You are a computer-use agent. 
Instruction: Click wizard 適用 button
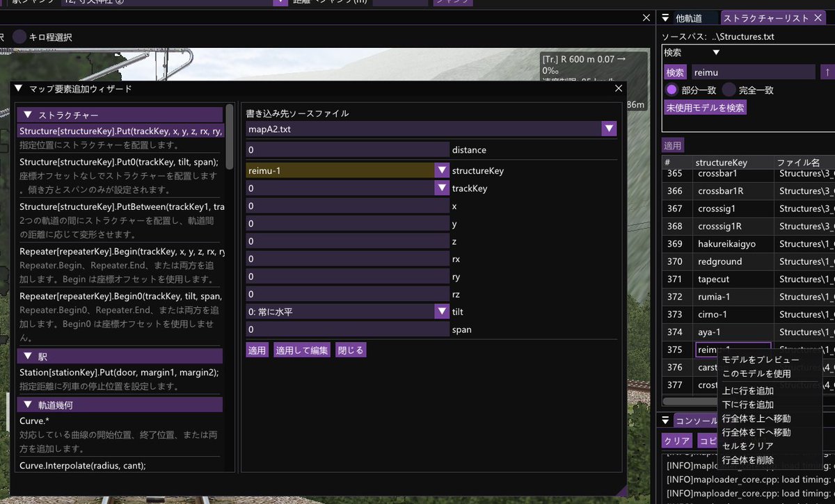(x=257, y=350)
